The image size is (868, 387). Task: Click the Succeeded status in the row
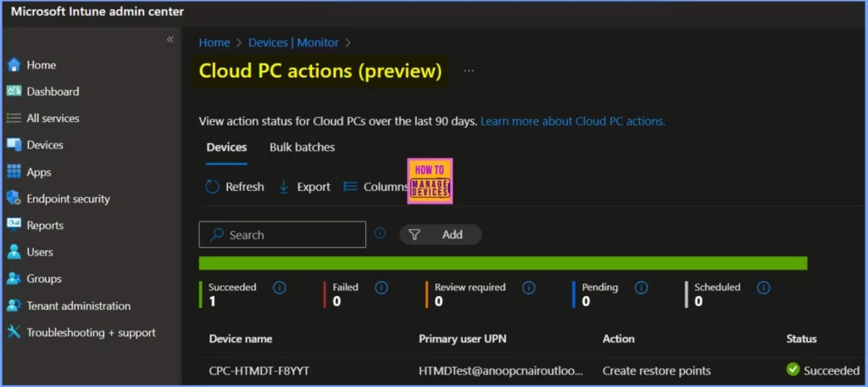click(x=823, y=370)
